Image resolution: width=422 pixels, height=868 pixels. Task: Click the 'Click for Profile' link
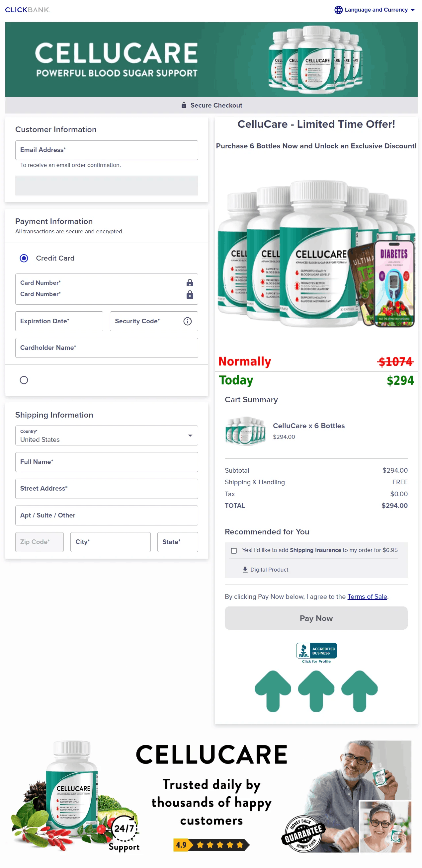pyautogui.click(x=316, y=661)
